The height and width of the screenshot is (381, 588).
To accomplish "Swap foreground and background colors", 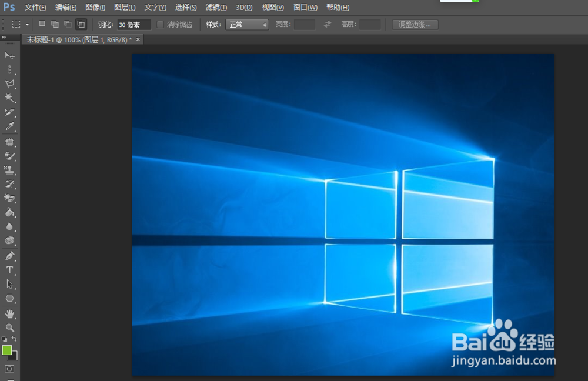I will pyautogui.click(x=14, y=339).
